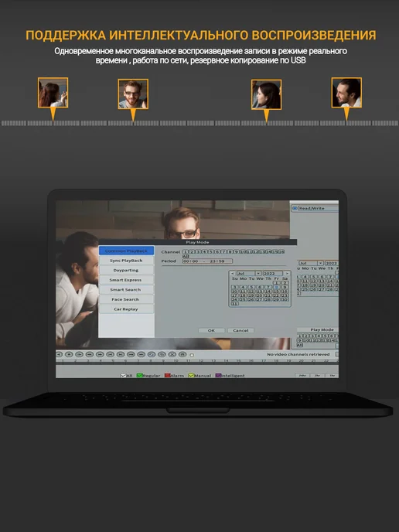This screenshot has width=399, height=532.
Task: Click OK in the Play Mode dialog
Action: pos(211,330)
